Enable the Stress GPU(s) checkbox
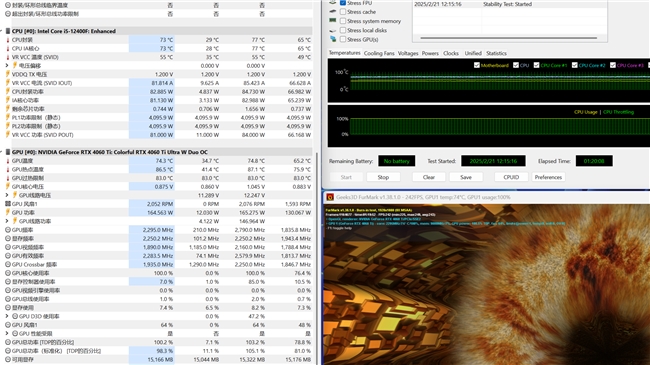The width and height of the screenshot is (650, 365). tap(343, 39)
